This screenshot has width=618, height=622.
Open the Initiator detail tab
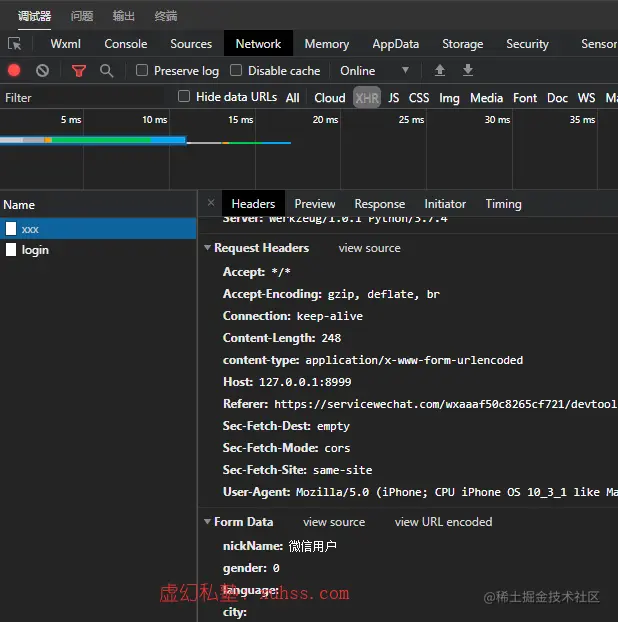click(x=445, y=203)
